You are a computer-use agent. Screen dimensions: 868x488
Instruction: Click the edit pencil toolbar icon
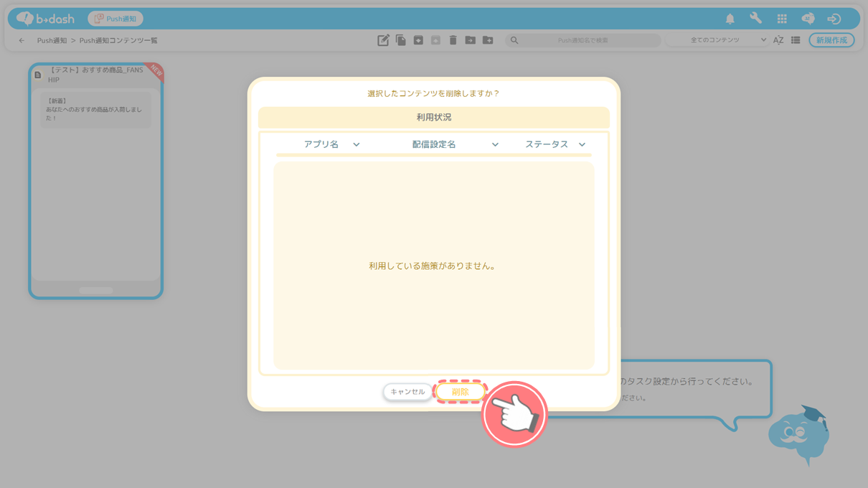tap(383, 40)
